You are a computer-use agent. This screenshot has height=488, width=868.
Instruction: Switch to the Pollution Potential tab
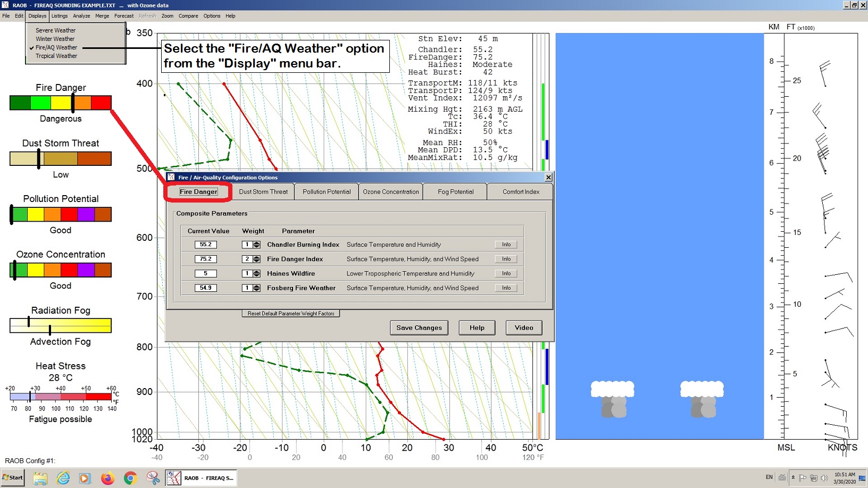tap(327, 192)
